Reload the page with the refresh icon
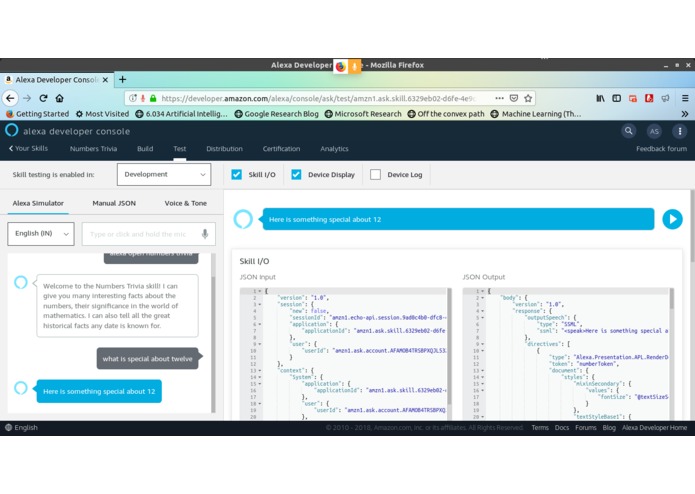Screen dimensions: 695x494 [x=43, y=98]
